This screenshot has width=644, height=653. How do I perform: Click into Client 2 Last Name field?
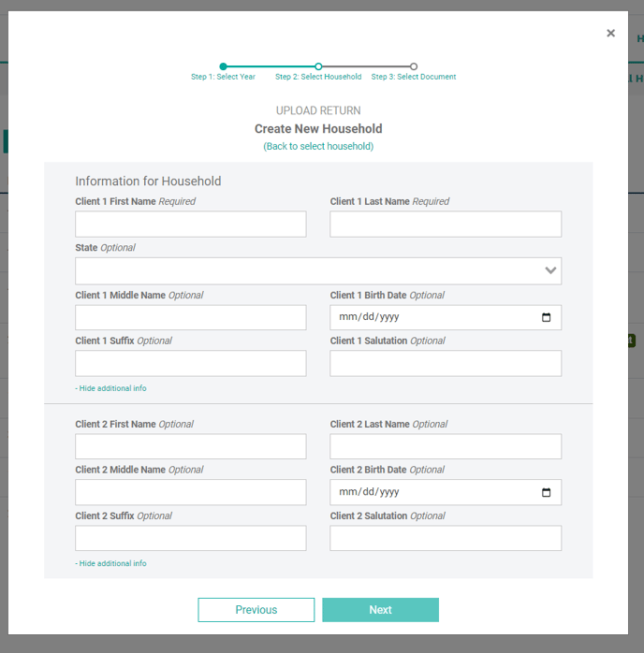pos(446,446)
